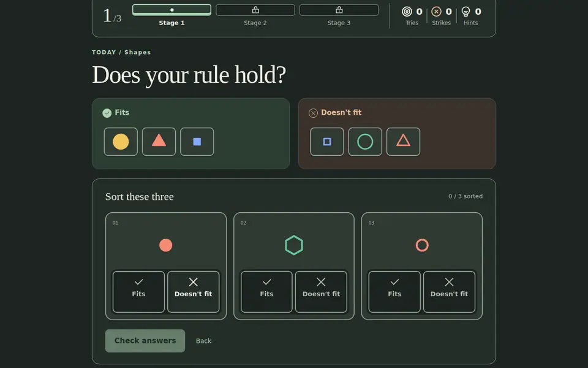Viewport: 588px width, 368px height.
Task: Select the Stage 2 label
Action: pyautogui.click(x=255, y=23)
